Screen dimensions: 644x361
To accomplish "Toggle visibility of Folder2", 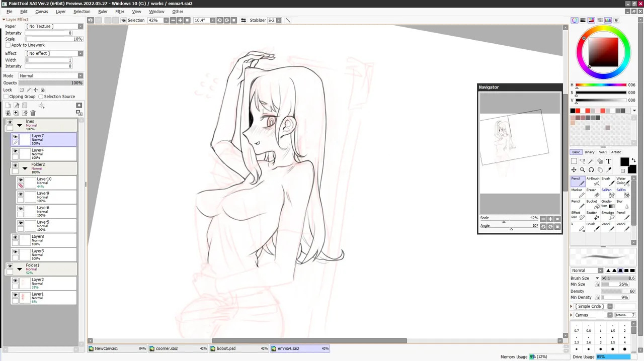I will pos(15,165).
